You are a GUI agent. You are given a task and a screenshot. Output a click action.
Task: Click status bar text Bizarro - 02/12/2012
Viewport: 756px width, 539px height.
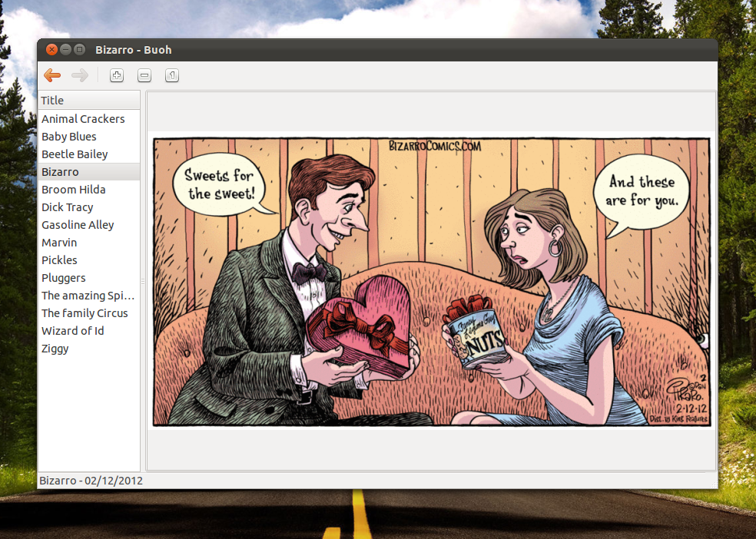coord(91,481)
